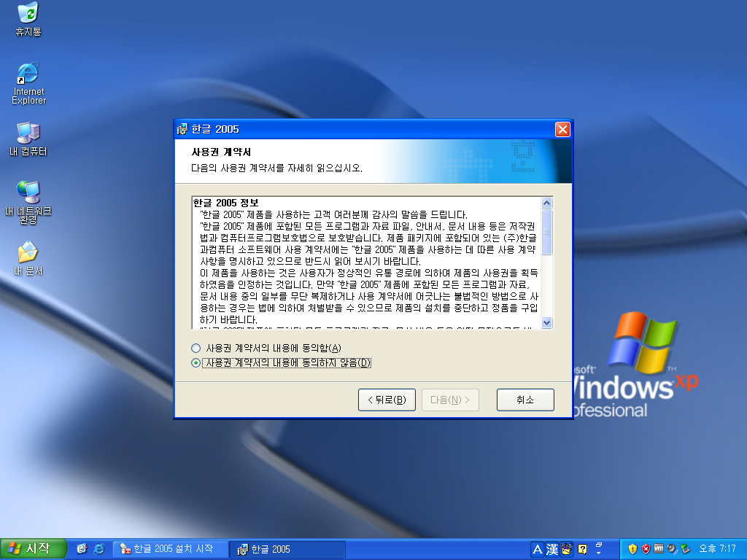Click the 한글 2005 정보 license heading

click(x=226, y=203)
